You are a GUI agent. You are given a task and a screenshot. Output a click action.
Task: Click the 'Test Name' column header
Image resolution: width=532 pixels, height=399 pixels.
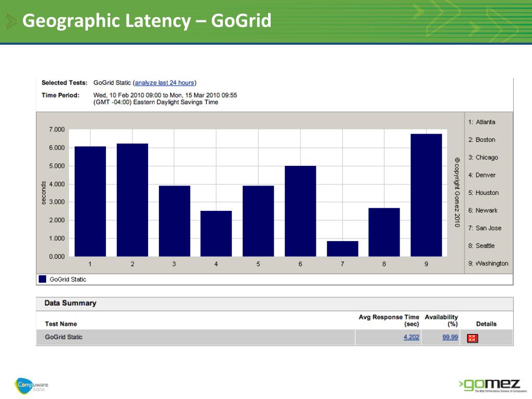[61, 324]
